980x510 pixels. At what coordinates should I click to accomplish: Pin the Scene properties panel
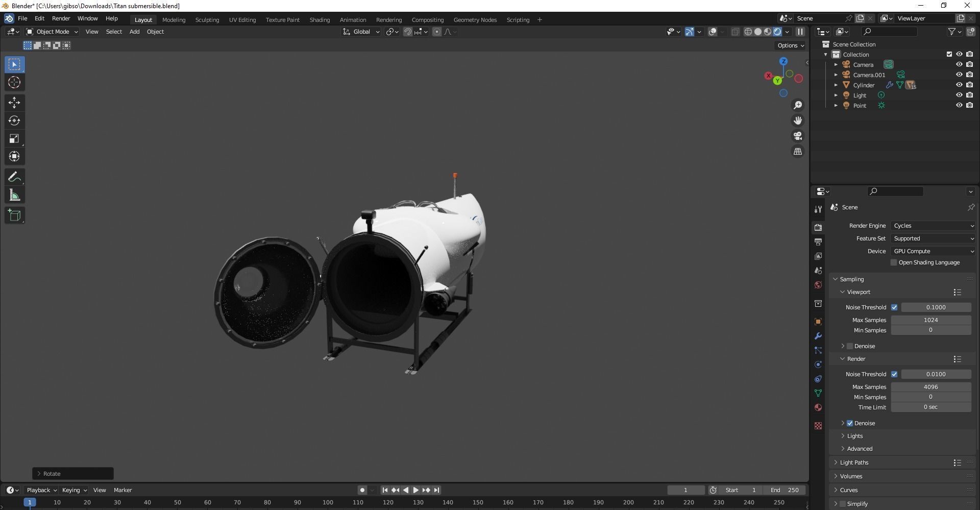point(971,207)
